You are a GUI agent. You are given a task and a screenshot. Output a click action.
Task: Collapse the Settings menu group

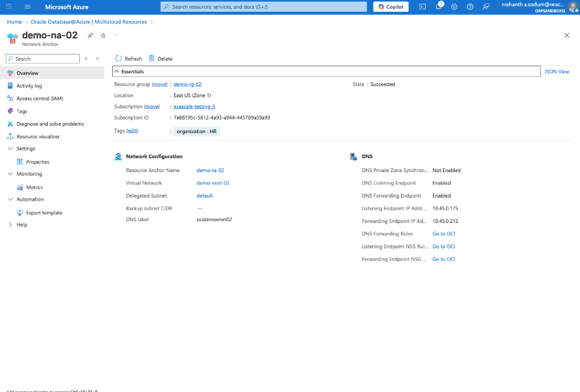pyautogui.click(x=10, y=149)
